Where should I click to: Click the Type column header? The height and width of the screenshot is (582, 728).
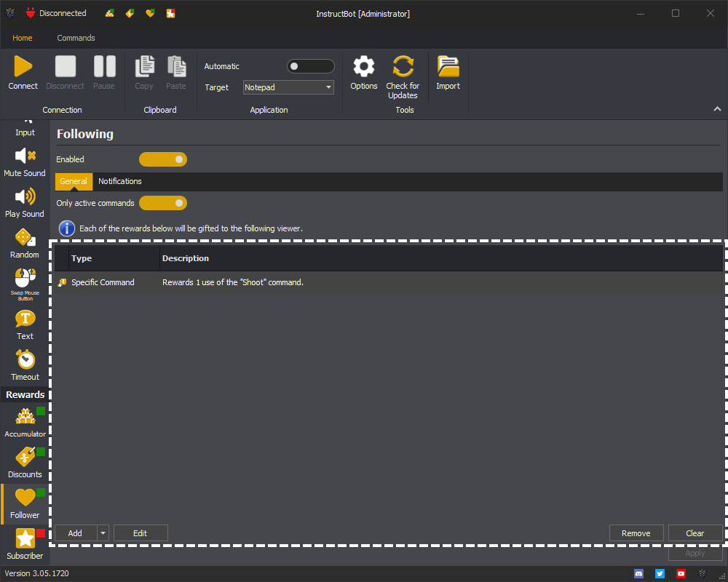pyautogui.click(x=115, y=258)
